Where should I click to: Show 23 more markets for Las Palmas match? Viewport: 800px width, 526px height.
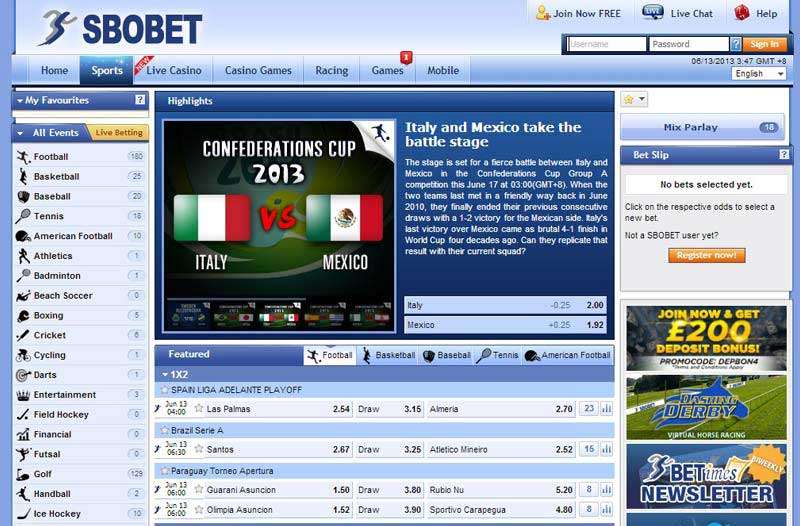click(x=589, y=409)
